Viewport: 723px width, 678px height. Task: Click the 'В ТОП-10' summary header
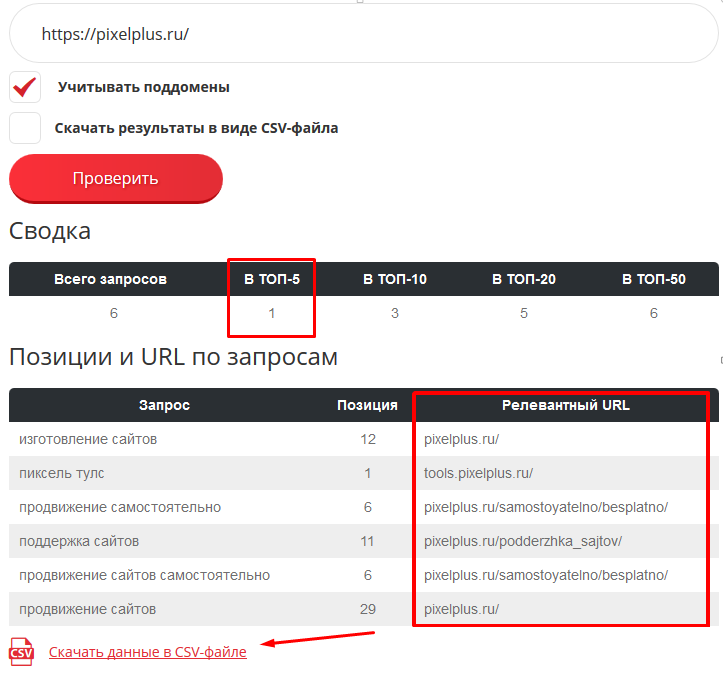click(395, 279)
